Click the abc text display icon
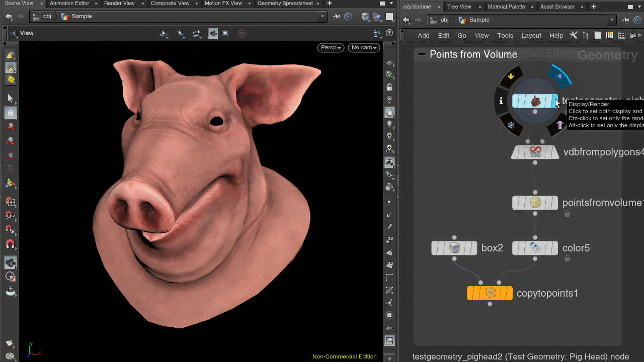 [389, 328]
